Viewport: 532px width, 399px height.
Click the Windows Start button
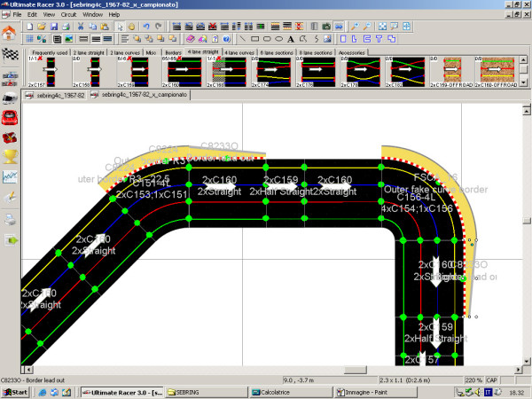16,391
